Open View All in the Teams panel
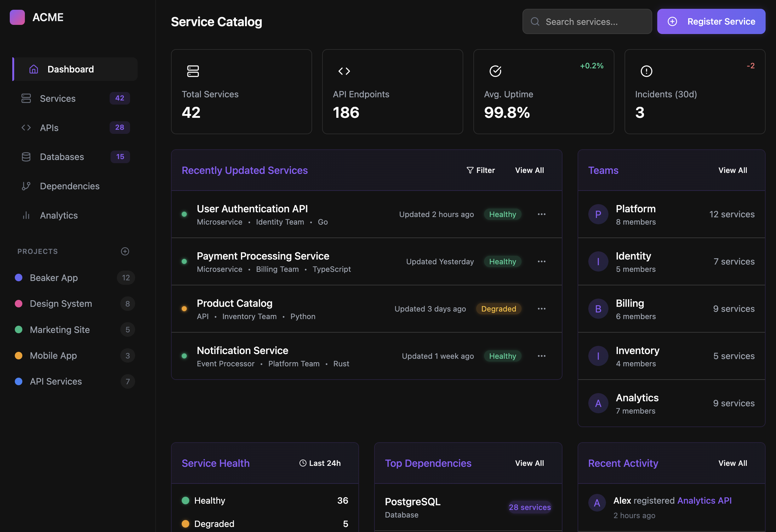The image size is (776, 532). coord(733,170)
